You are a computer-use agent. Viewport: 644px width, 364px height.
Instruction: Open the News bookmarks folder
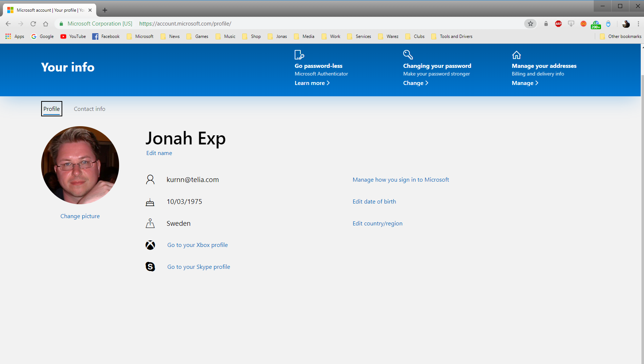pyautogui.click(x=170, y=36)
